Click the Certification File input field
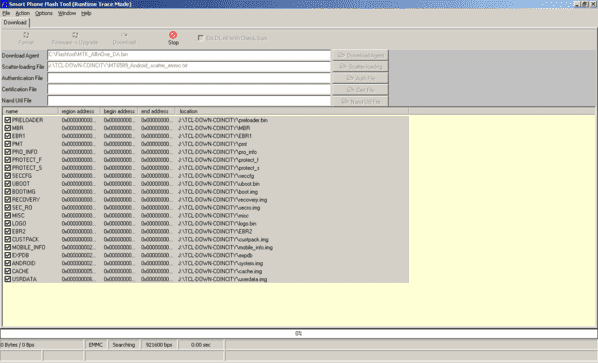 point(189,89)
